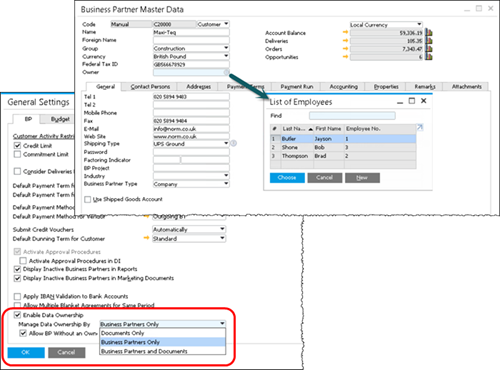Click Cancel in General Settings
The width and height of the screenshot is (500, 370).
(x=66, y=352)
